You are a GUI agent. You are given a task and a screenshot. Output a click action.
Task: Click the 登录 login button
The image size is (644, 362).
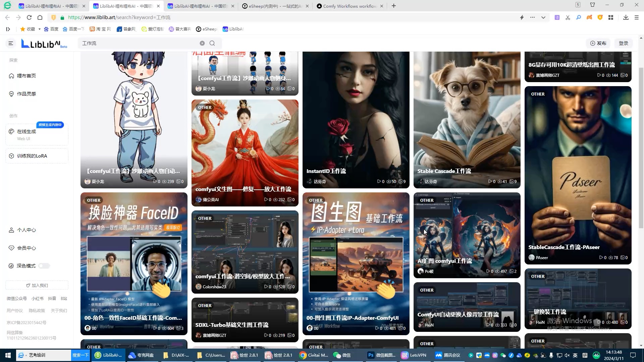(623, 43)
